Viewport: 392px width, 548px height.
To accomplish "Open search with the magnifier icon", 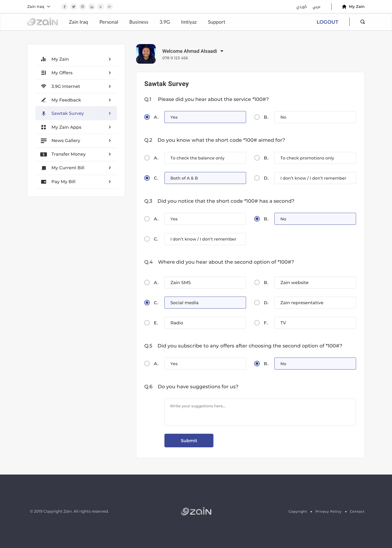I will (x=363, y=22).
